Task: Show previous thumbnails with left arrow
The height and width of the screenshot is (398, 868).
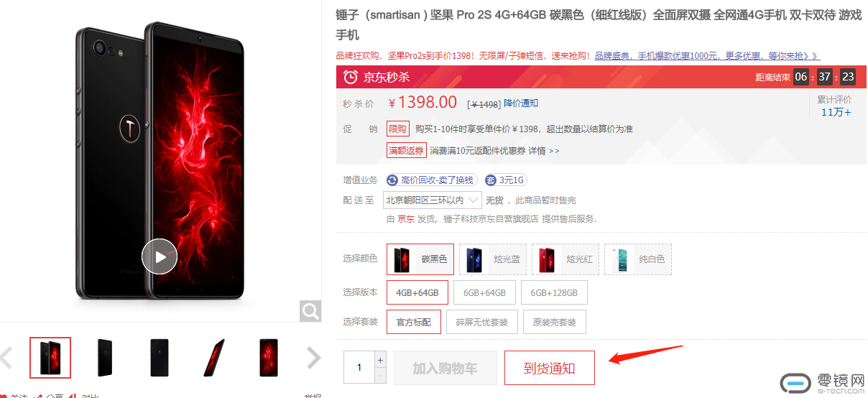Action: pyautogui.click(x=6, y=357)
